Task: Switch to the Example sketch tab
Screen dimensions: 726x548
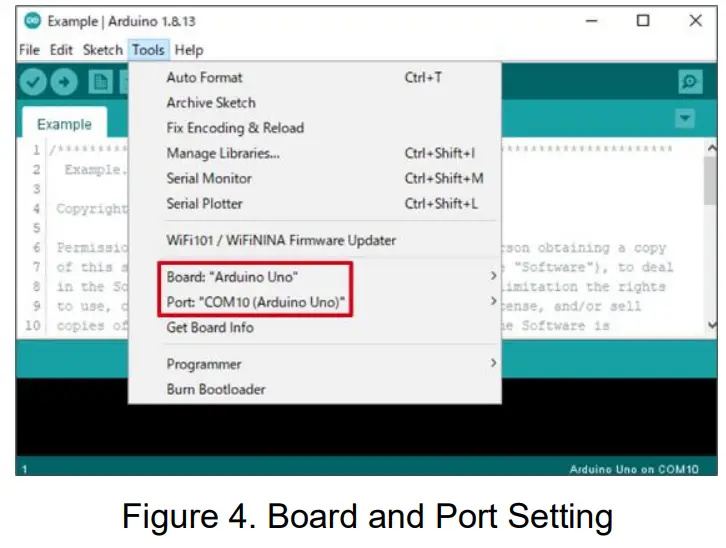Action: tap(64, 123)
